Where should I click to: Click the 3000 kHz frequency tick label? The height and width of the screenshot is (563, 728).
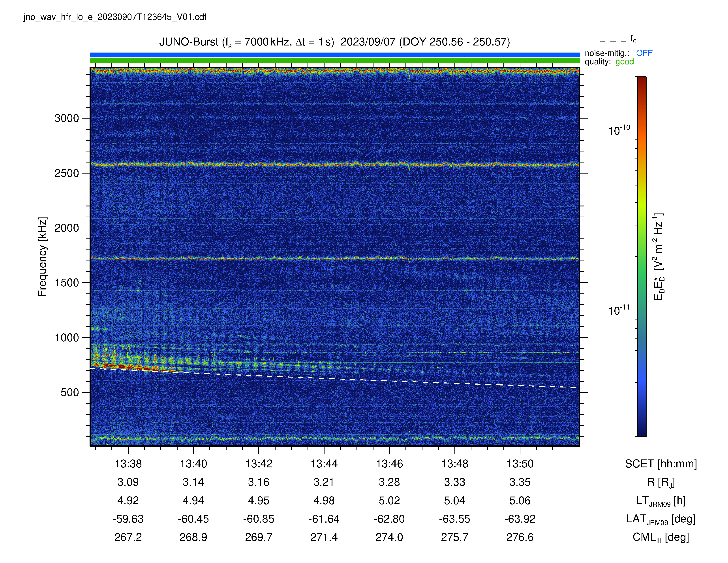(x=67, y=118)
